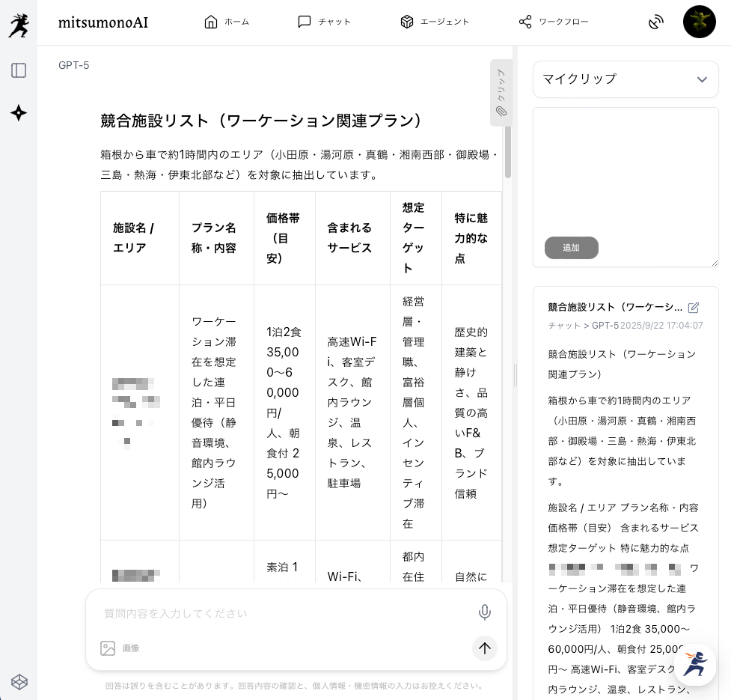Screen dimensions: 731x700
Task: Click the mitsumonoAI ninja logo icon
Action: point(19,25)
